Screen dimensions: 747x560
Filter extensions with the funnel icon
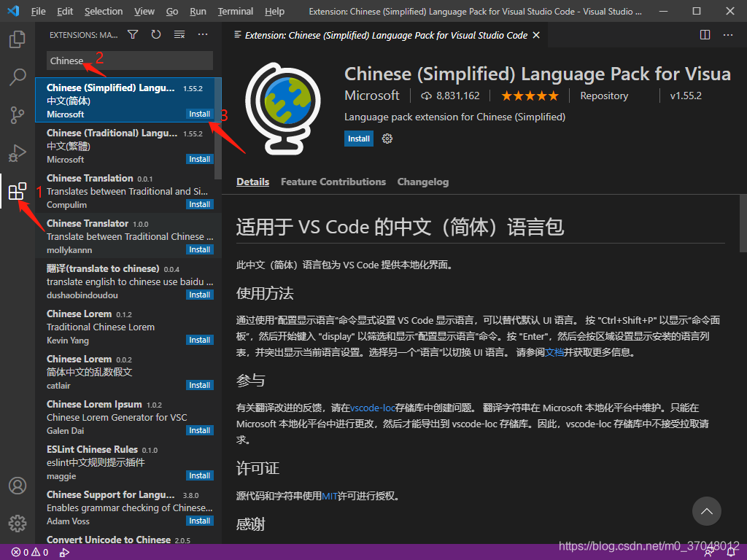coord(133,35)
